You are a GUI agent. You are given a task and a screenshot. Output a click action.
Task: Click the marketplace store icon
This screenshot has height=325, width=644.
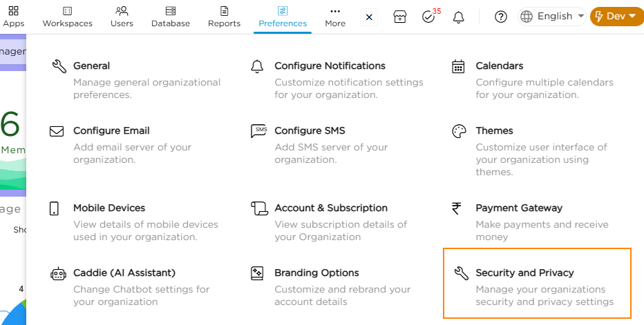[399, 17]
